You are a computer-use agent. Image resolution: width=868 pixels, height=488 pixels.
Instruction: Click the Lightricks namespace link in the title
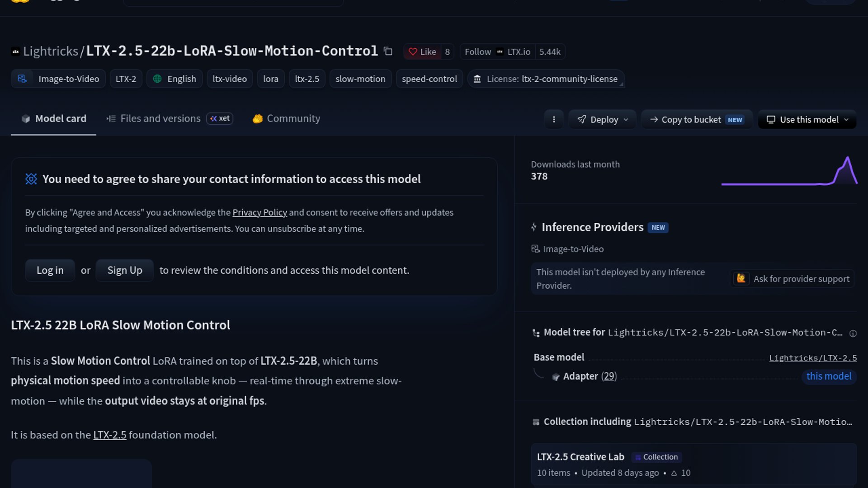pyautogui.click(x=51, y=51)
